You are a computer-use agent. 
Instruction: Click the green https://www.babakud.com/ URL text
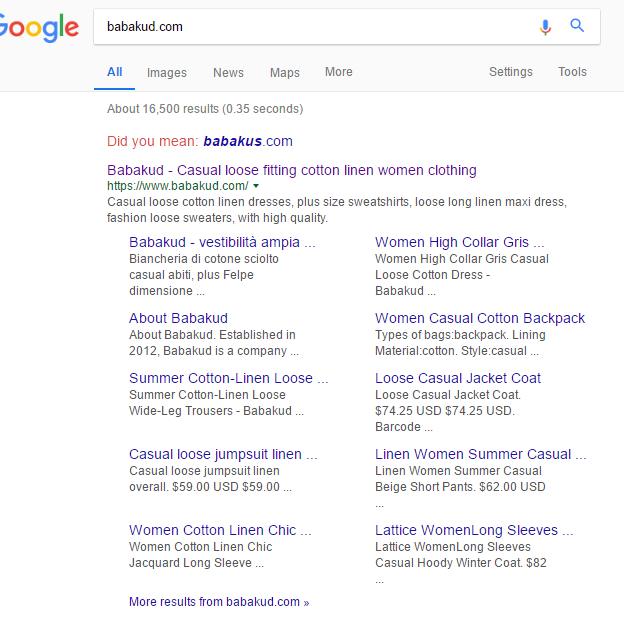coord(177,186)
